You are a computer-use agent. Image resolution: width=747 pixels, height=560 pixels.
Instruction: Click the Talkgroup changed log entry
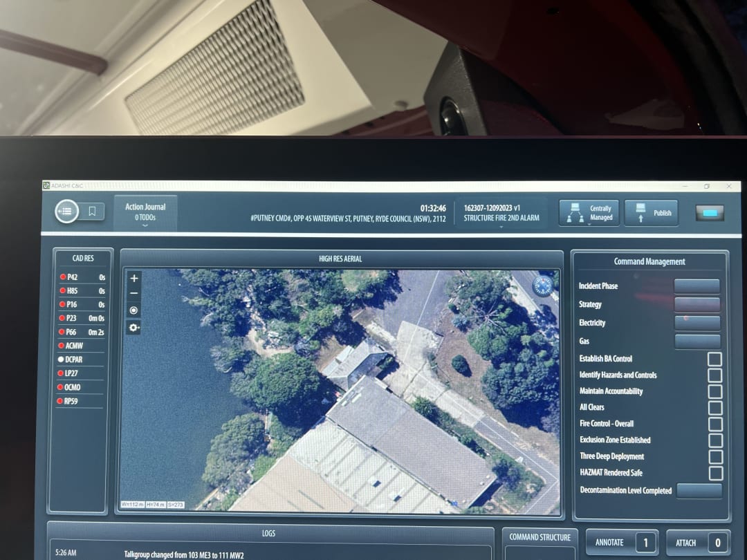[184, 554]
